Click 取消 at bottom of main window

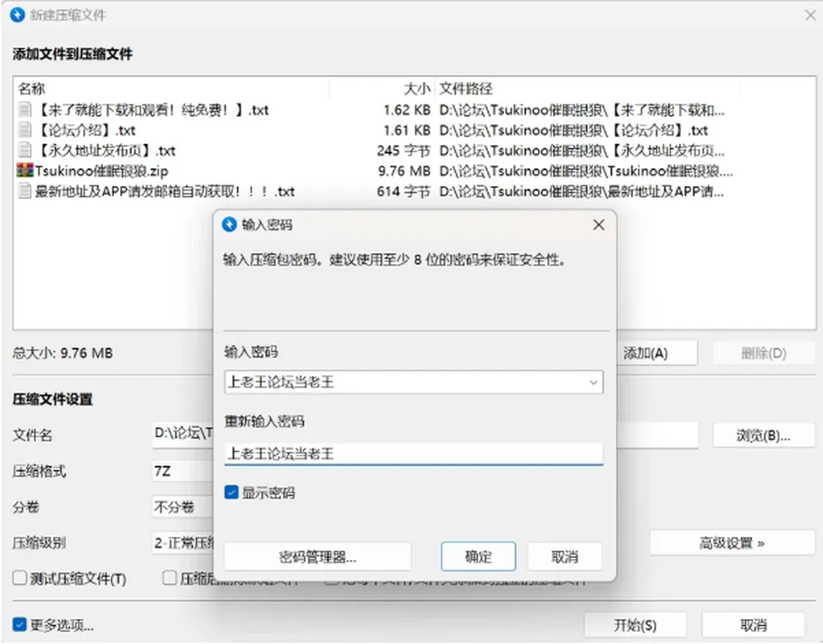(754, 625)
